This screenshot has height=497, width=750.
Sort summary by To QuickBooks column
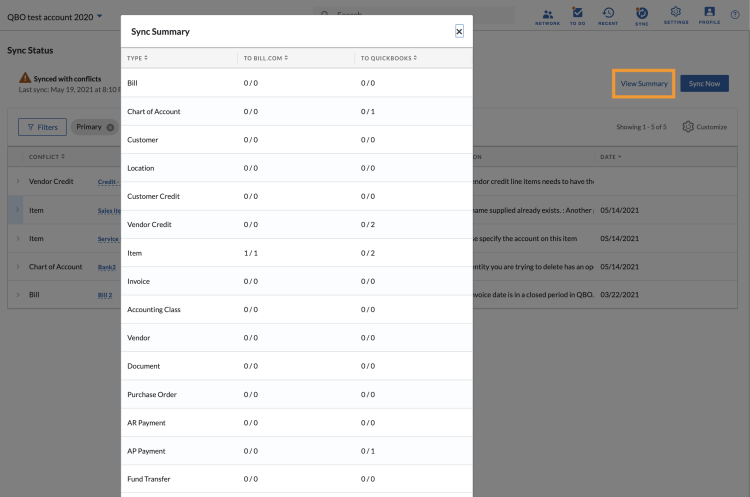pos(389,58)
